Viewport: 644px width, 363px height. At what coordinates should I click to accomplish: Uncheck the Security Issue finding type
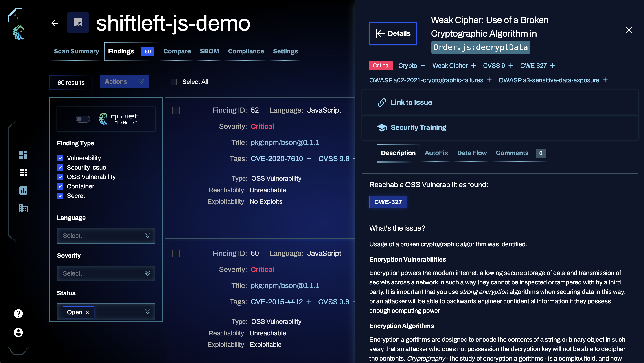click(x=60, y=168)
